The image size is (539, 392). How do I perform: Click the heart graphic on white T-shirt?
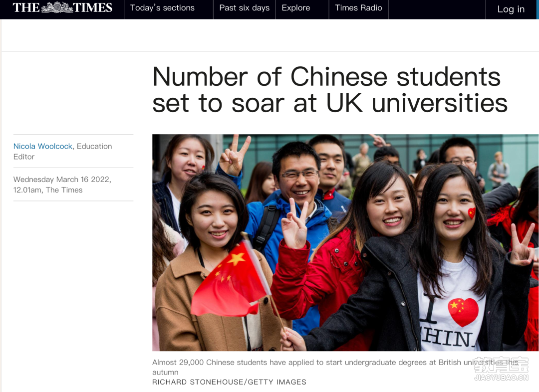pyautogui.click(x=463, y=312)
